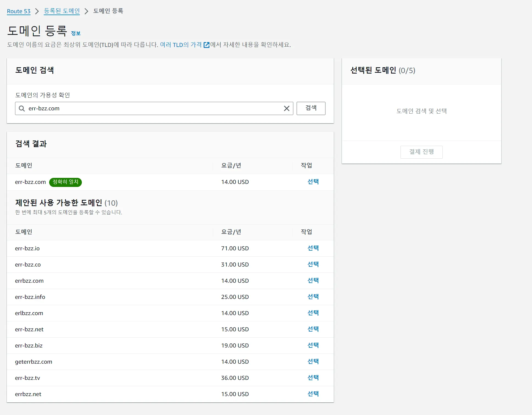Select the errbzz.com domain
The width and height of the screenshot is (532, 415).
313,281
